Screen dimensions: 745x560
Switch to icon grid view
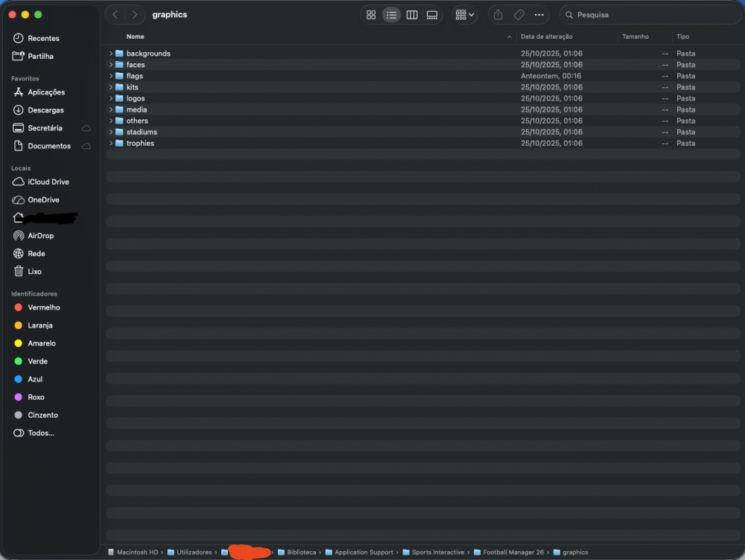371,15
